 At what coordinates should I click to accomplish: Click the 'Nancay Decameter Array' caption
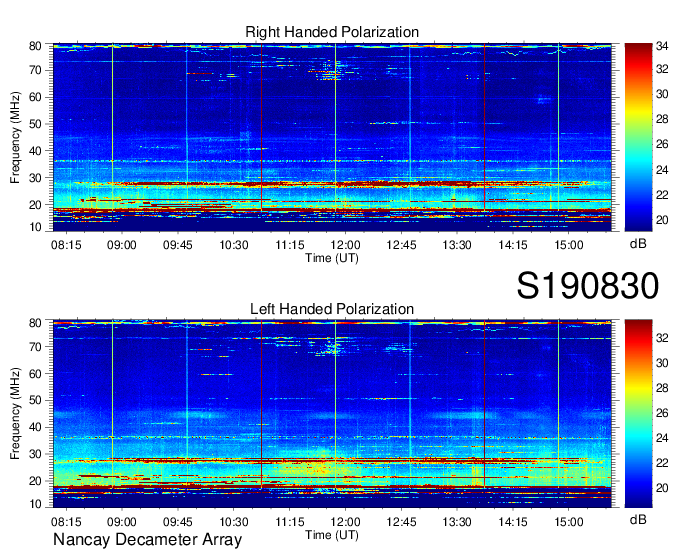coord(147,540)
